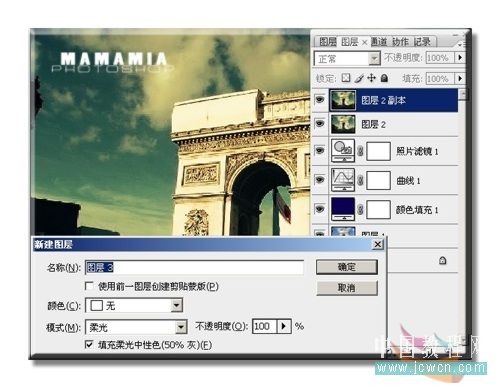Open the 不透明度 slider arrow in layers panel

pos(460,58)
